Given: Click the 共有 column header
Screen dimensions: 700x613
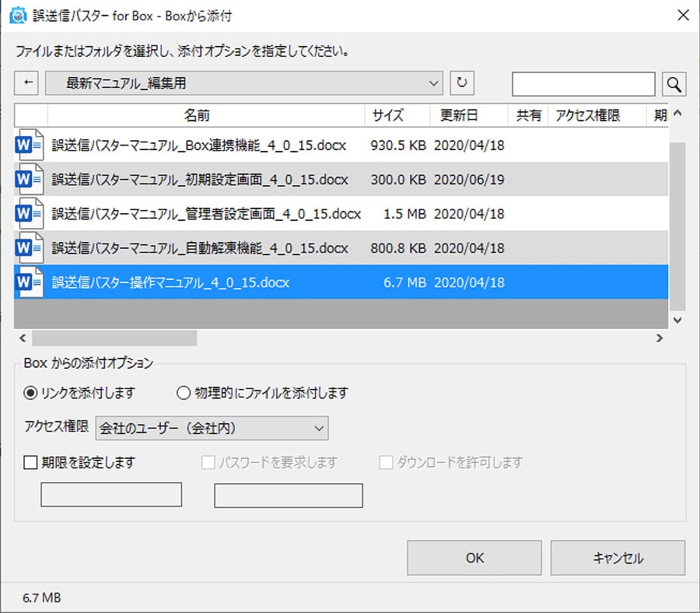Looking at the screenshot, I should tap(529, 116).
